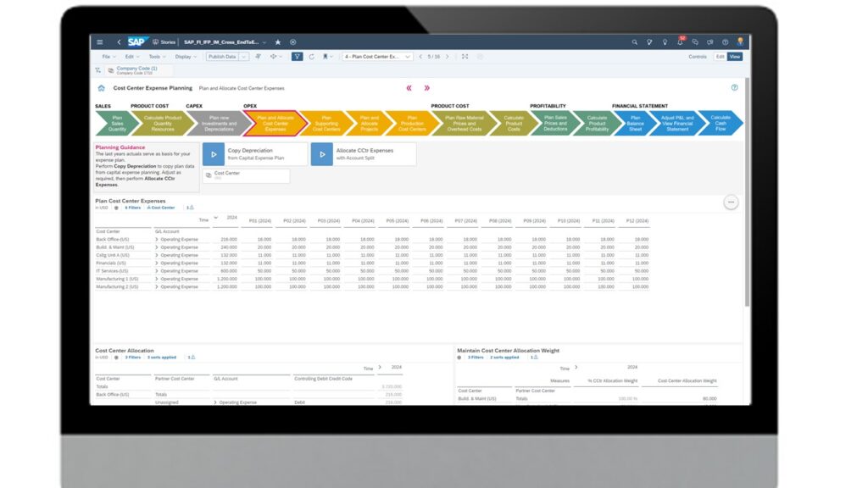Go to the Plan Sales Quantity step

[x=117, y=124]
